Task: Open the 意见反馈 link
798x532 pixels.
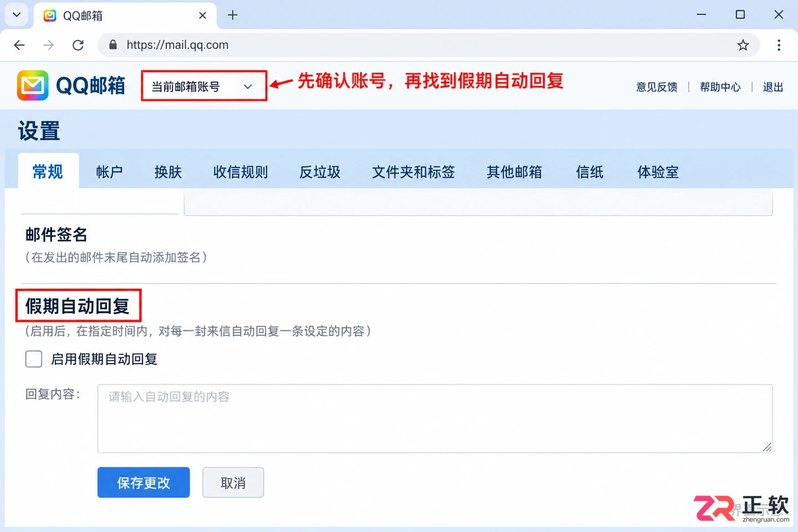Action: [x=657, y=87]
